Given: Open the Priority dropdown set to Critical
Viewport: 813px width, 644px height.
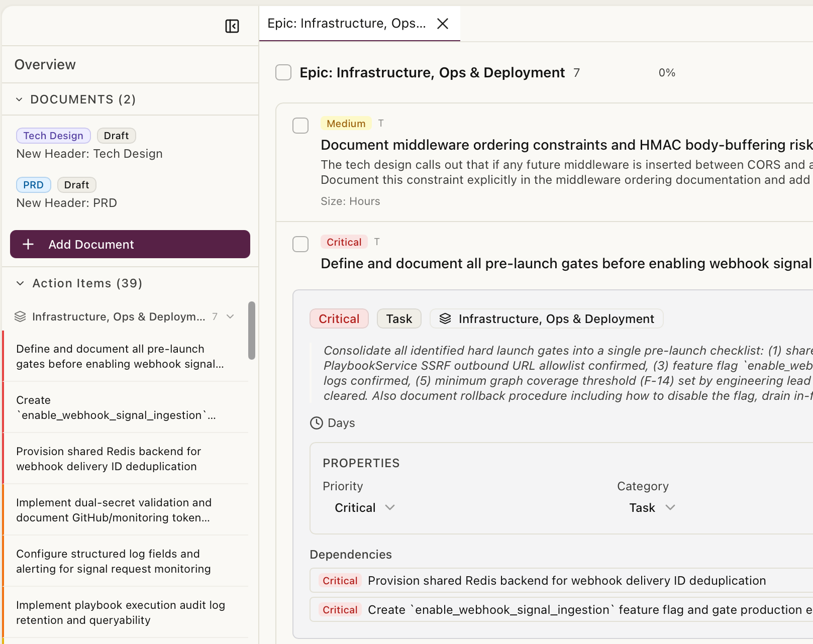Looking at the screenshot, I should coord(365,508).
